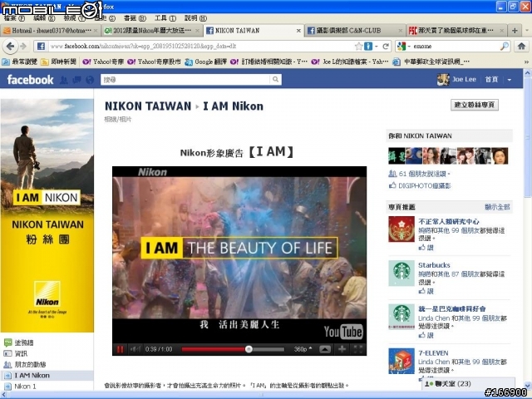
Task: Click the Starbucks page logo thumbnail
Action: click(401, 273)
